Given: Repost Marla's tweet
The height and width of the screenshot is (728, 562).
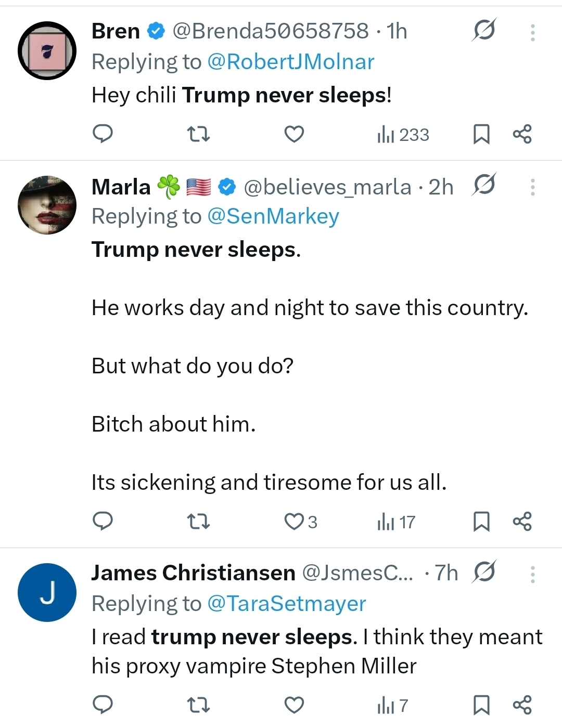Looking at the screenshot, I should tap(198, 522).
